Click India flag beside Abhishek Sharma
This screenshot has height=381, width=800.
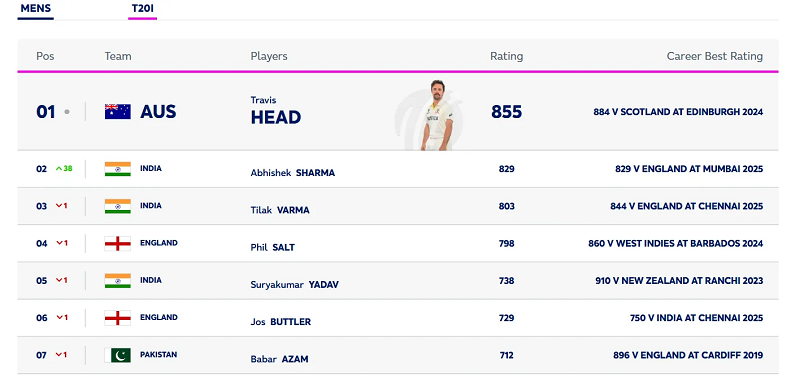[118, 169]
